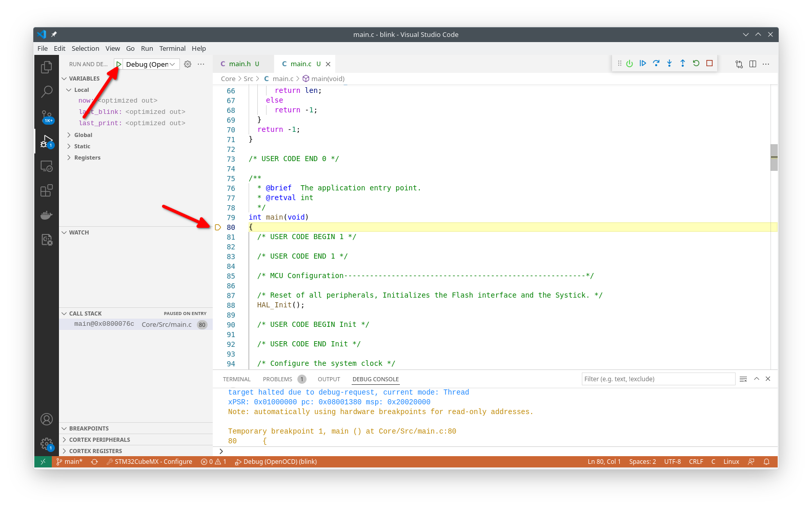Viewport: 812px width, 509px height.
Task: Switch to the Problems panel tab
Action: coord(277,379)
